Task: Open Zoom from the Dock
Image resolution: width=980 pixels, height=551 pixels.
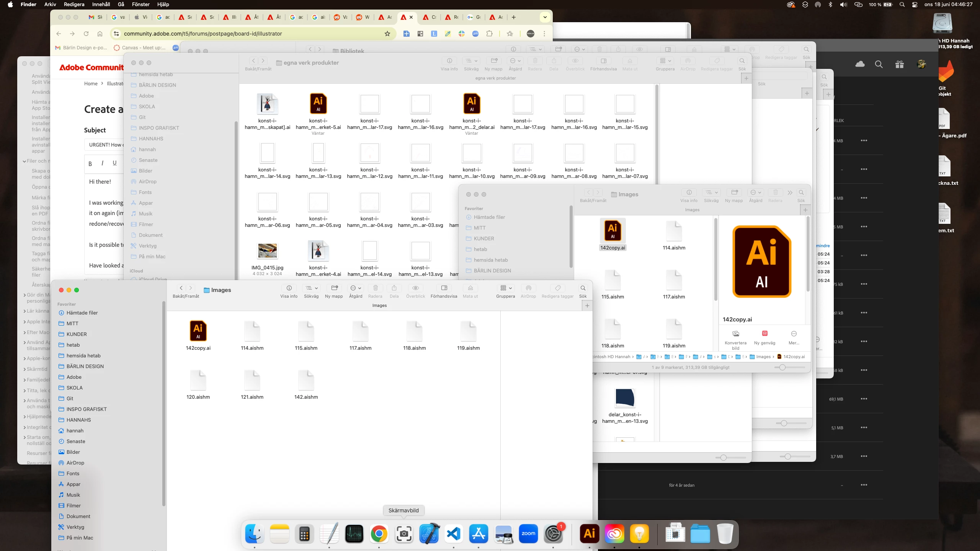Action: click(528, 533)
